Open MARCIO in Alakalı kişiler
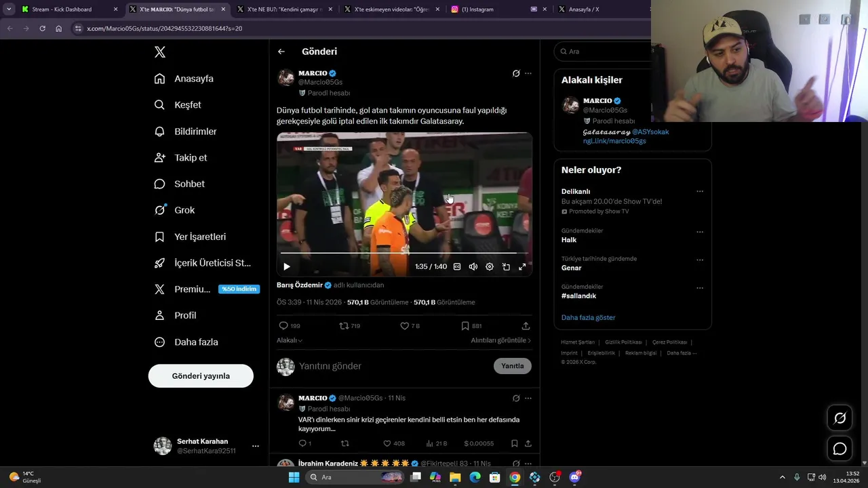Screen dimensions: 868x488 [597, 101]
